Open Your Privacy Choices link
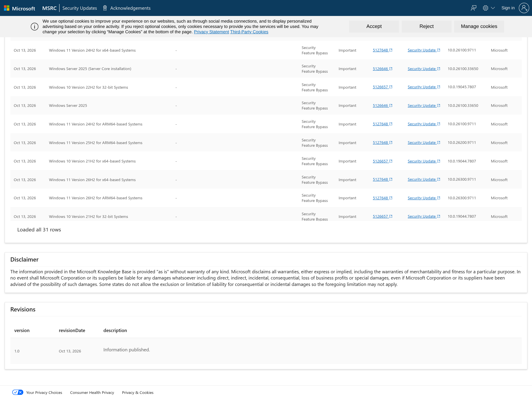The height and width of the screenshot is (399, 532). [x=44, y=393]
